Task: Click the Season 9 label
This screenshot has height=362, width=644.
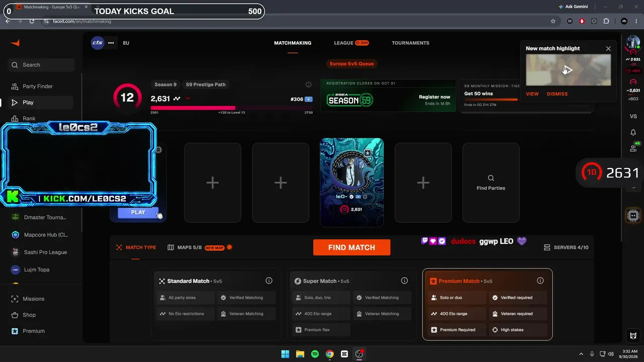Action: pos(166,84)
